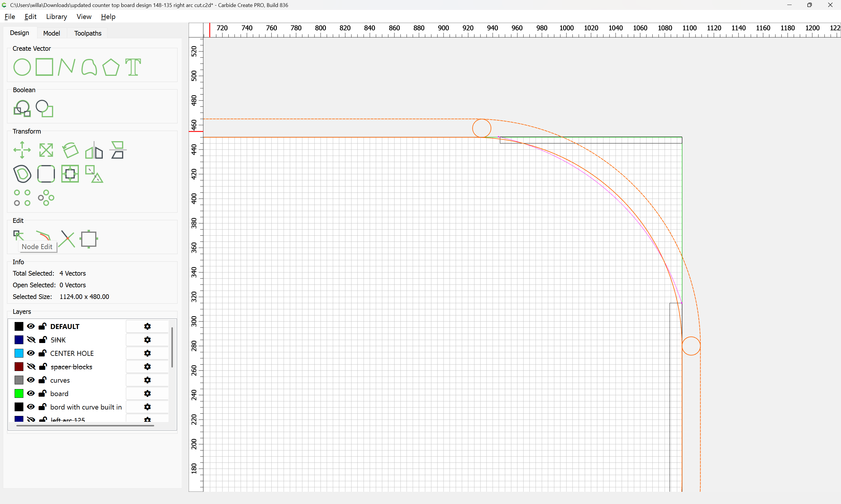Switch to the Model tab
Viewport: 841px width, 504px height.
51,33
